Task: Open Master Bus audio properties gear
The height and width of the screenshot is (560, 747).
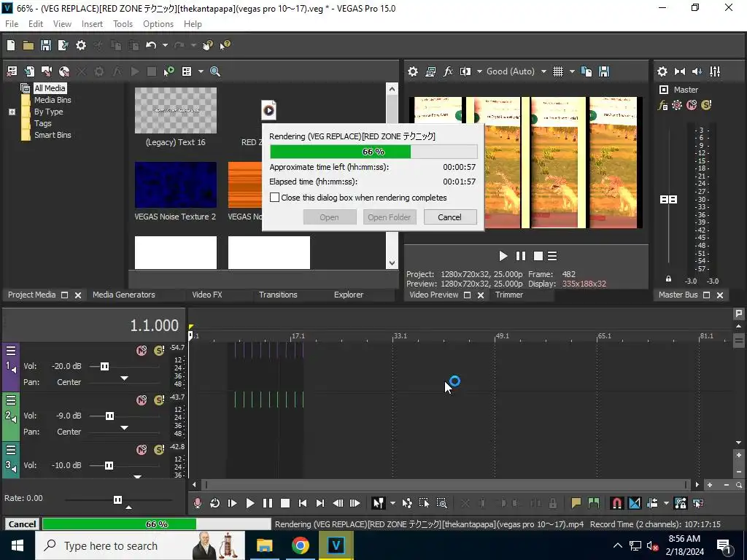Action: coord(662,71)
